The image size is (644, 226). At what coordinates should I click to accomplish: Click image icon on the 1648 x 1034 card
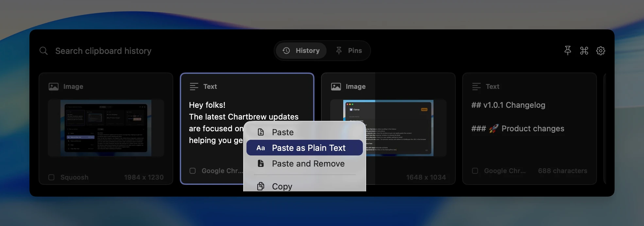[x=336, y=87]
